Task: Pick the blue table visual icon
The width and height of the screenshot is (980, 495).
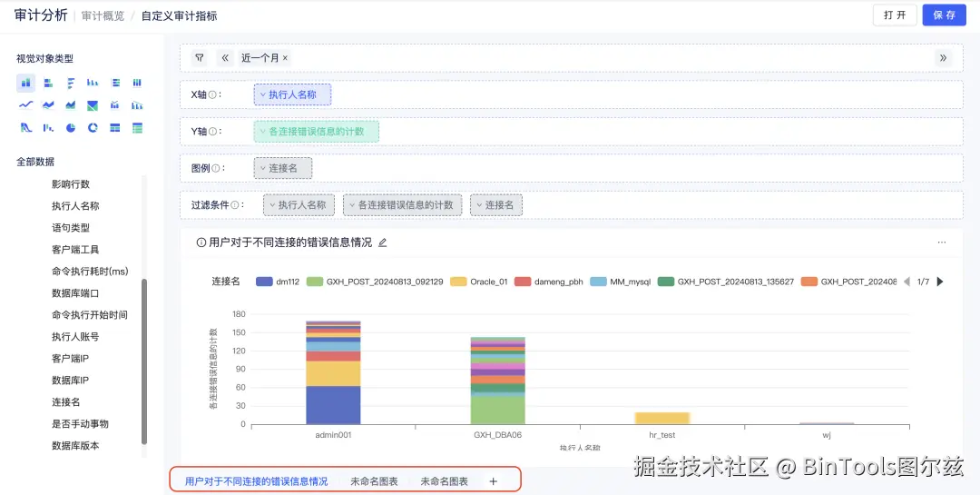Action: [x=115, y=128]
